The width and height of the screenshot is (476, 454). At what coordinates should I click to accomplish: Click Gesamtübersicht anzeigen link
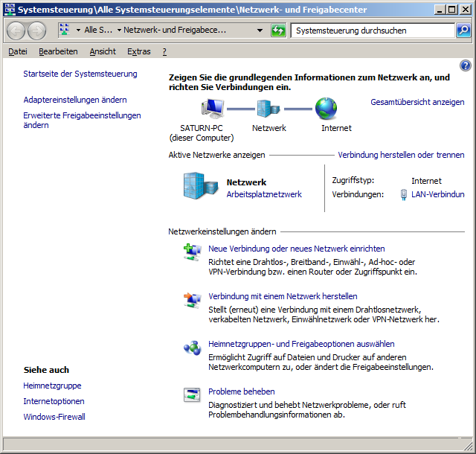(417, 102)
